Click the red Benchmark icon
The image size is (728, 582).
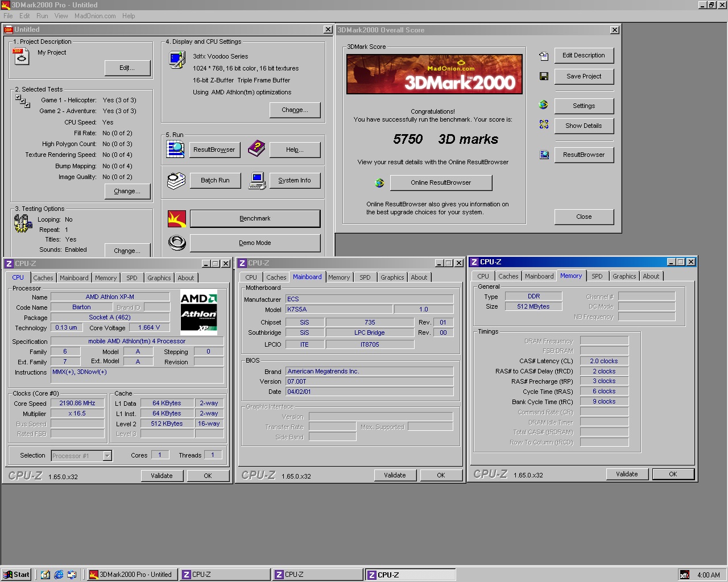tap(177, 219)
